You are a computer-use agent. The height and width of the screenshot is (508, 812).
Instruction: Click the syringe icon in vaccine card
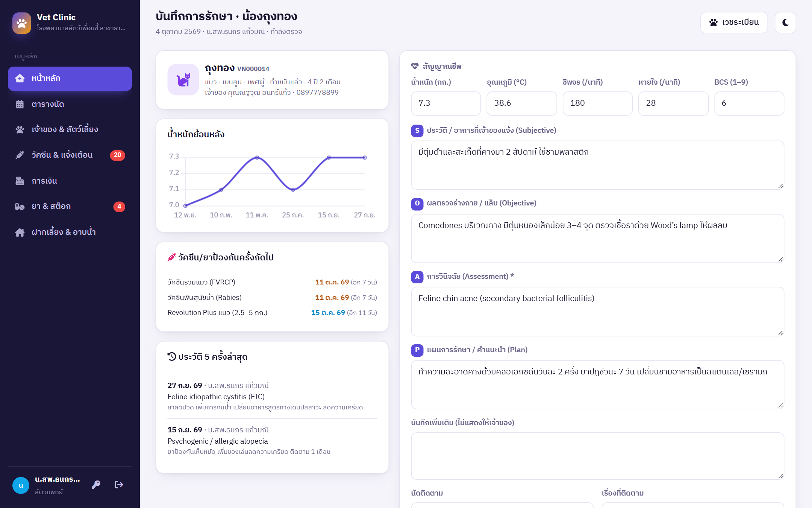(x=172, y=257)
